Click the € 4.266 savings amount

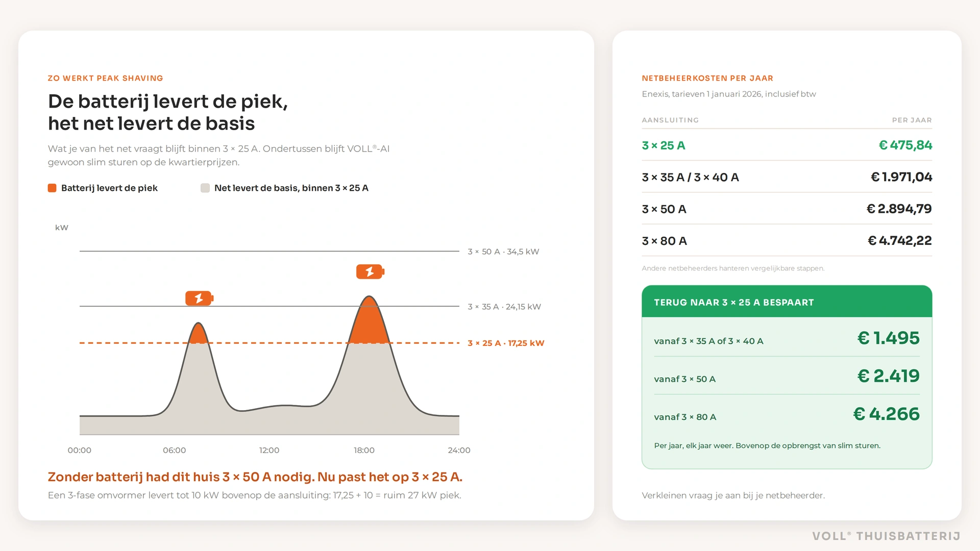pyautogui.click(x=886, y=414)
